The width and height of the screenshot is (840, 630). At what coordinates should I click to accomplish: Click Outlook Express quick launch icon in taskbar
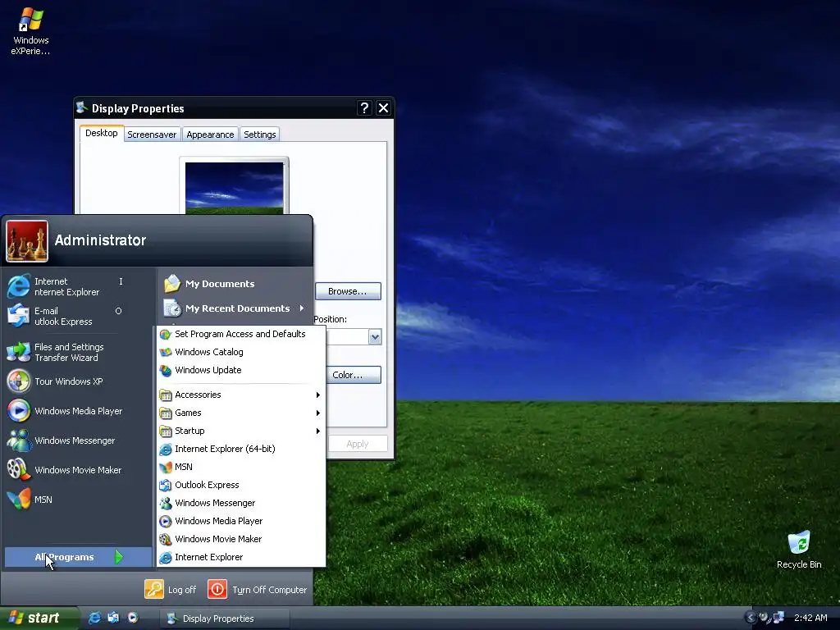[x=113, y=618]
